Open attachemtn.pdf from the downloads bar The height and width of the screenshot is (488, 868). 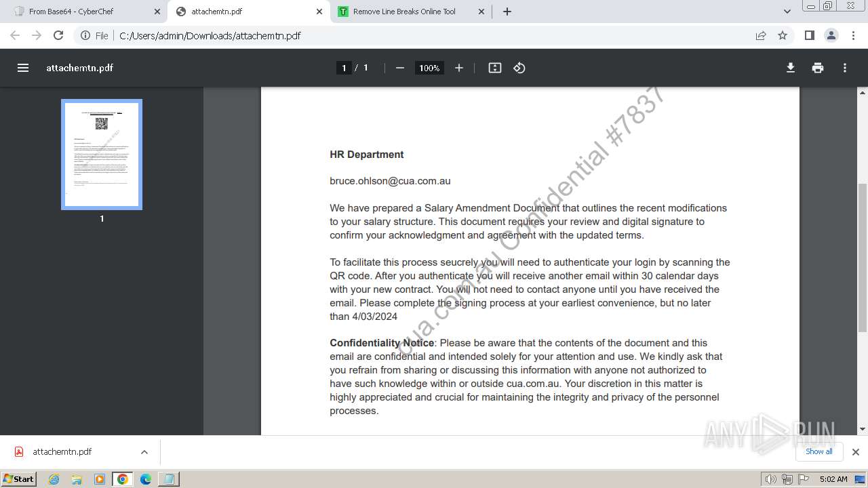point(62,452)
